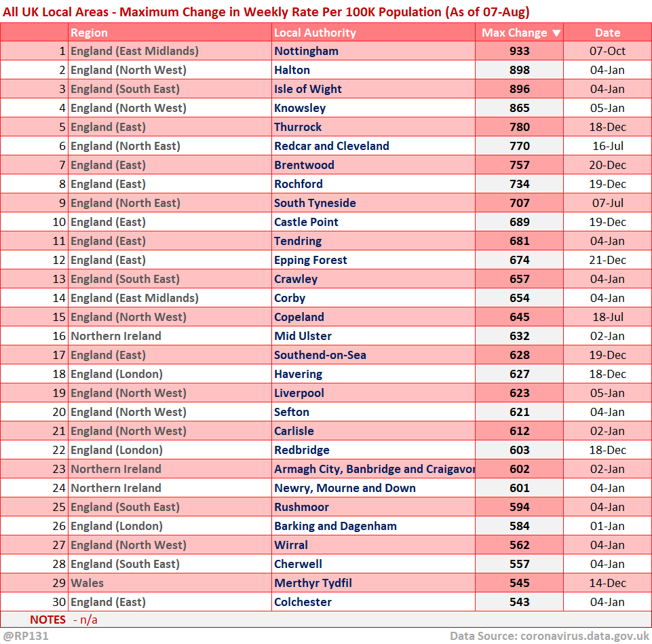The height and width of the screenshot is (644, 652).
Task: Select the Region column header
Action: coord(89,33)
